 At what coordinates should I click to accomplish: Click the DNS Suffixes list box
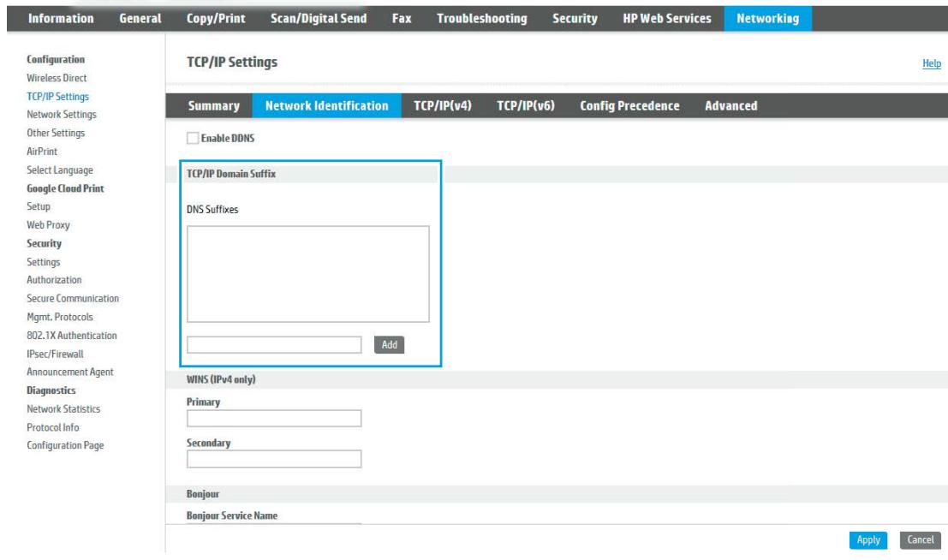(x=307, y=274)
